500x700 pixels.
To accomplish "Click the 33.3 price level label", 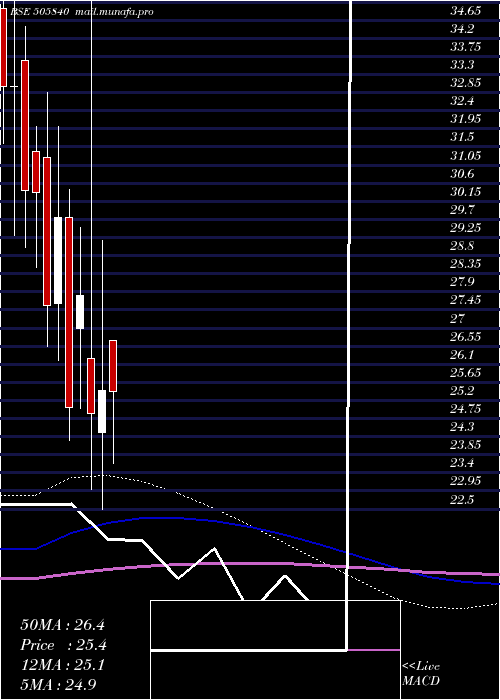I will [462, 65].
